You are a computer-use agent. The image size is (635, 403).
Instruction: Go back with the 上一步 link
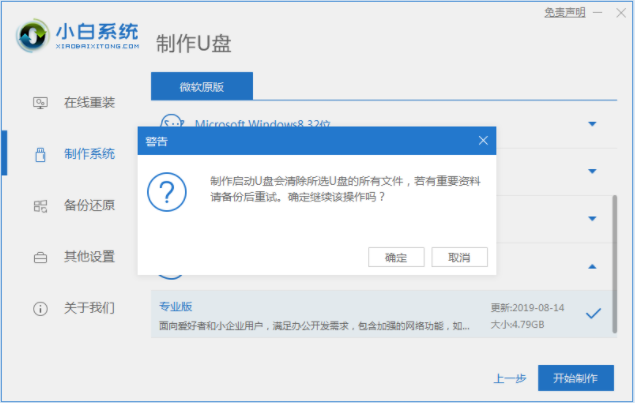(x=508, y=379)
